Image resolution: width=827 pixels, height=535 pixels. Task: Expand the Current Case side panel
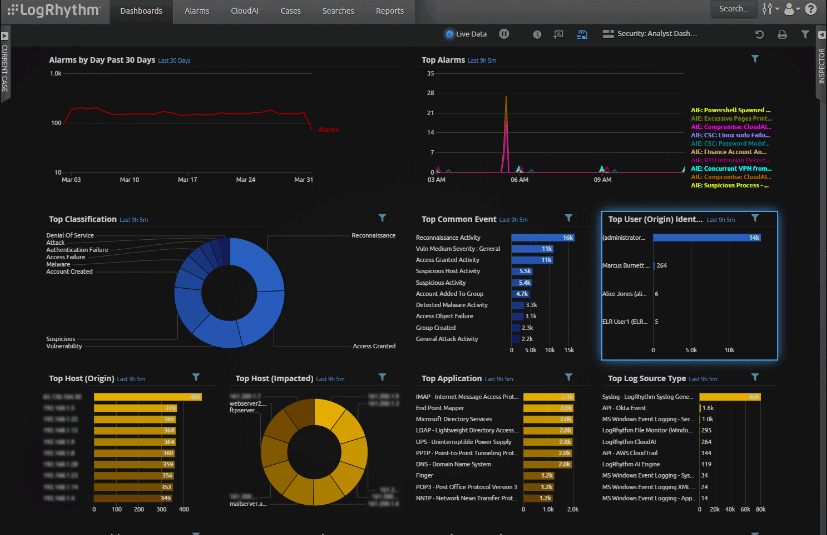pyautogui.click(x=5, y=65)
